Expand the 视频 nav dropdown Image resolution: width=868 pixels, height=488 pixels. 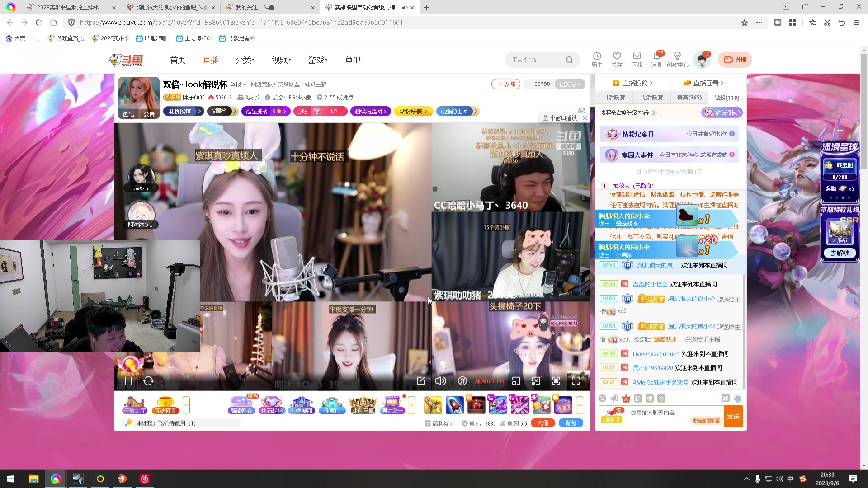click(x=281, y=60)
